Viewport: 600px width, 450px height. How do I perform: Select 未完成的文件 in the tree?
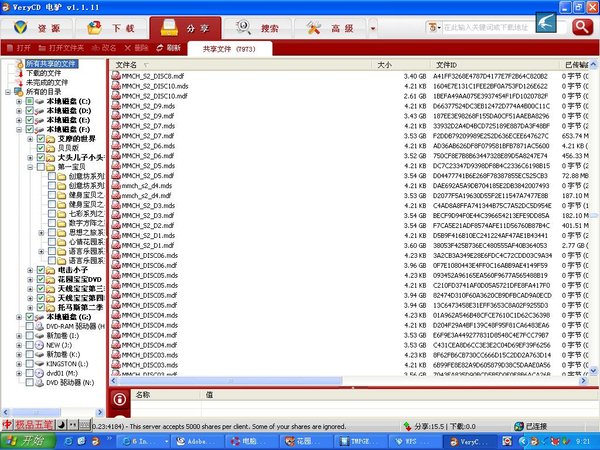coord(47,83)
